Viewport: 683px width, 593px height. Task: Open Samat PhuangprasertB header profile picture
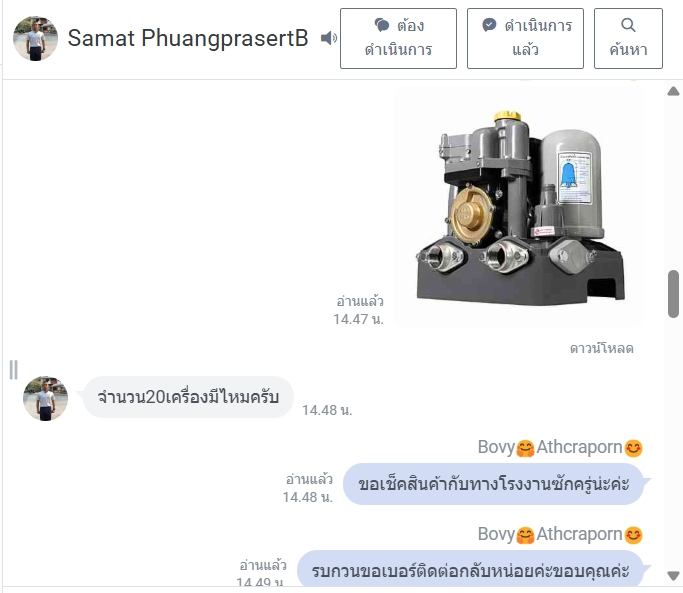[x=35, y=38]
